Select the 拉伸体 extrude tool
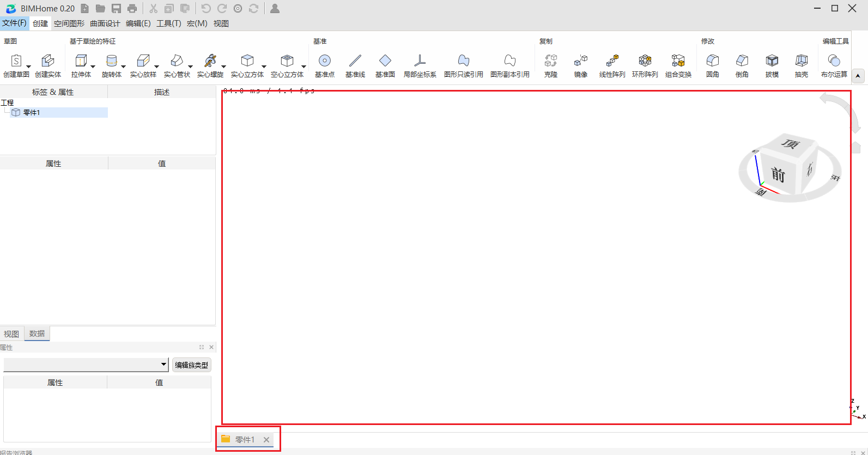The height and width of the screenshot is (455, 868). pos(81,61)
